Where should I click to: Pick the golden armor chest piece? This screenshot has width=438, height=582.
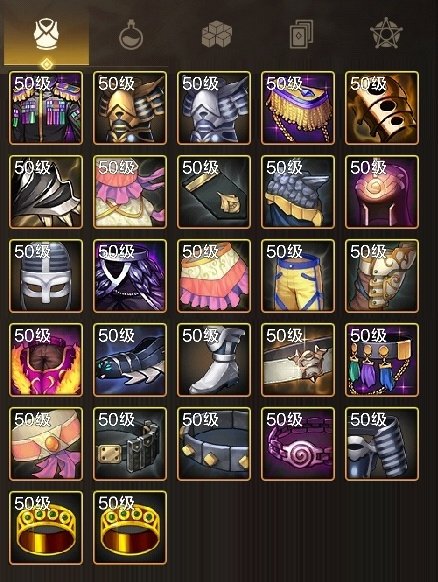(130, 108)
